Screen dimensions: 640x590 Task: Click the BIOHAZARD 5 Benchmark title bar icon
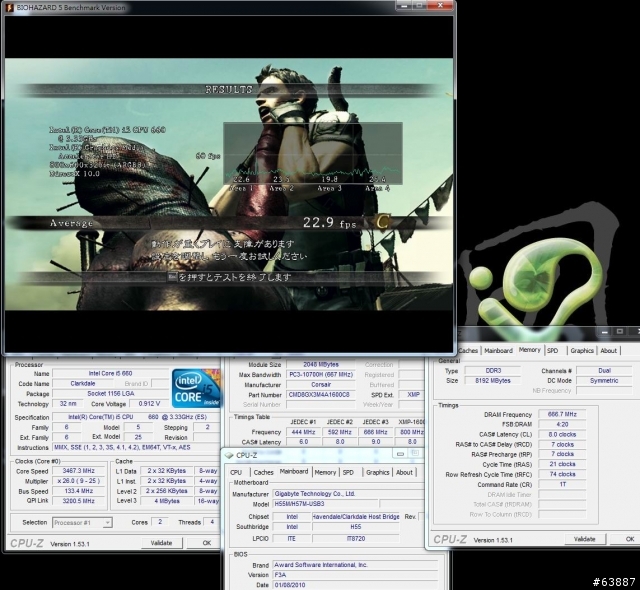[9, 7]
